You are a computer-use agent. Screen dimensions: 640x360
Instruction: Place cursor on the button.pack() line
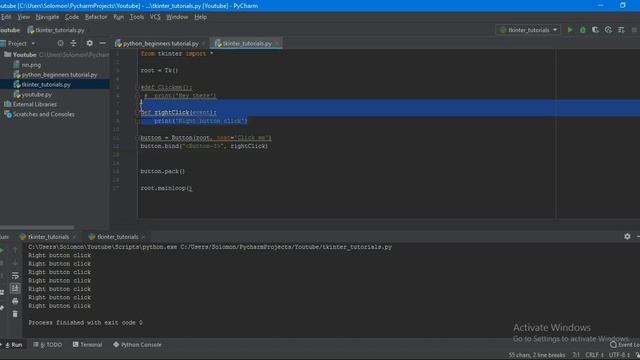click(162, 171)
